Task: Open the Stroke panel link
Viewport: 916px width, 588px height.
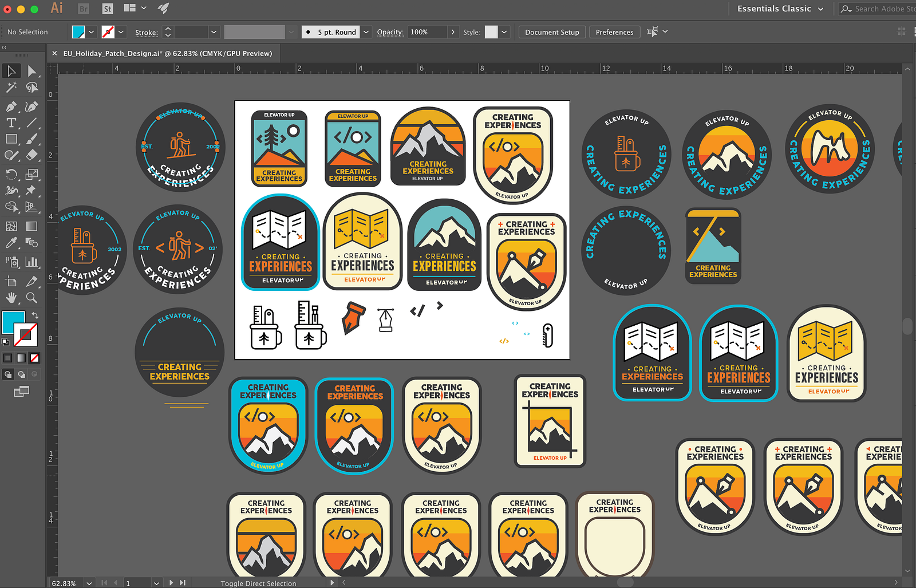Action: click(147, 33)
